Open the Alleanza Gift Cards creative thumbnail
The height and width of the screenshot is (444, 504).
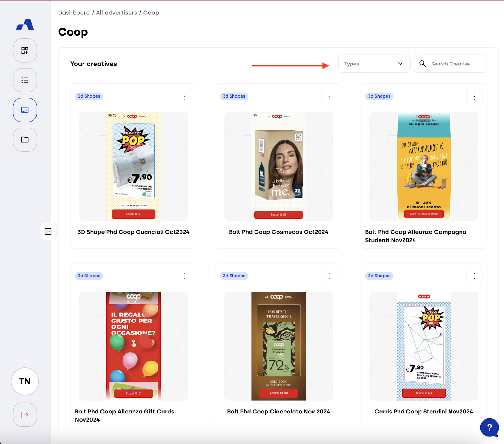(x=134, y=346)
